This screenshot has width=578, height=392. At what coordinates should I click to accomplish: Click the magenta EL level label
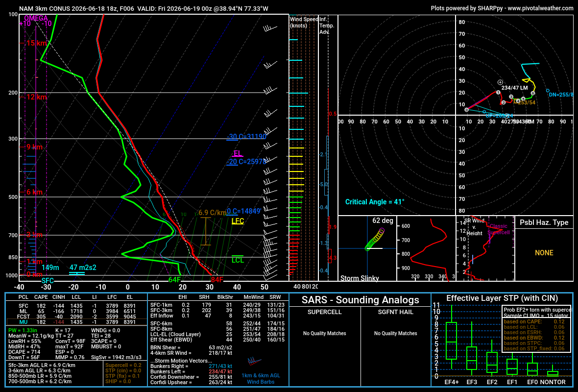(x=238, y=153)
